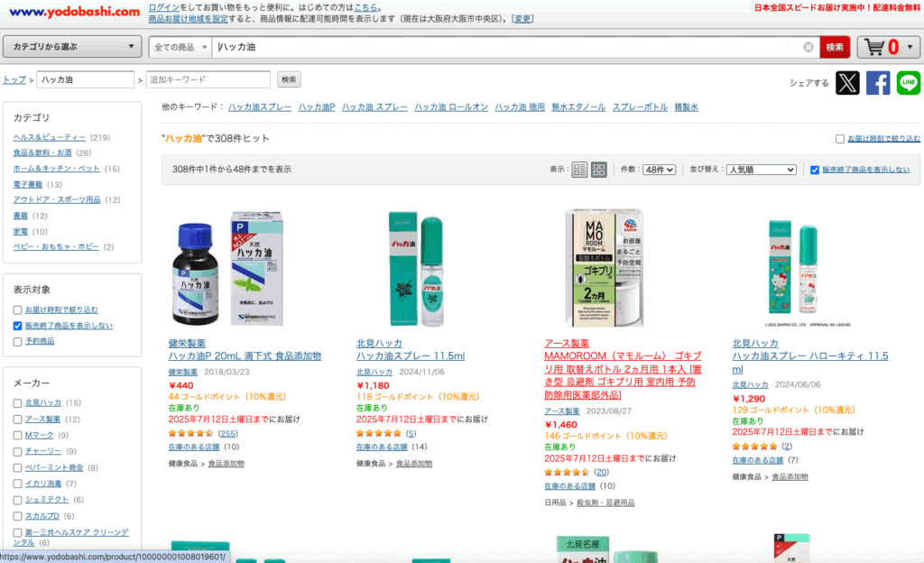
Task: Open related keyword 精製水
Action: point(687,107)
